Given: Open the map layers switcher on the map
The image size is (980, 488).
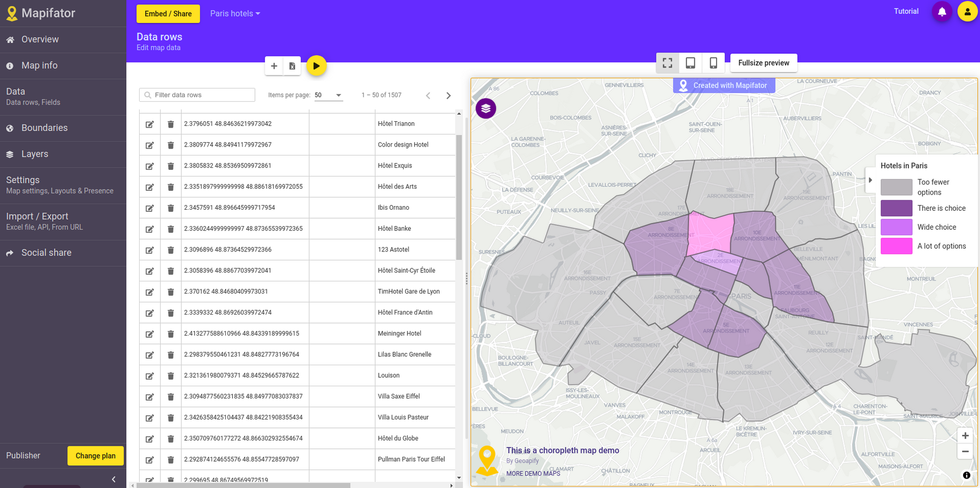Looking at the screenshot, I should tap(486, 108).
